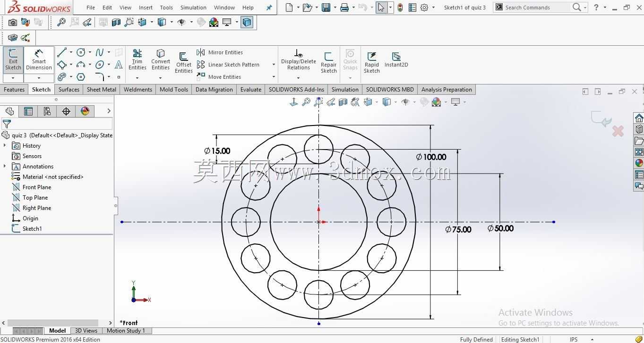644x343 pixels.
Task: Expand the FeatureManager panel tabs arrow
Action: point(109,111)
